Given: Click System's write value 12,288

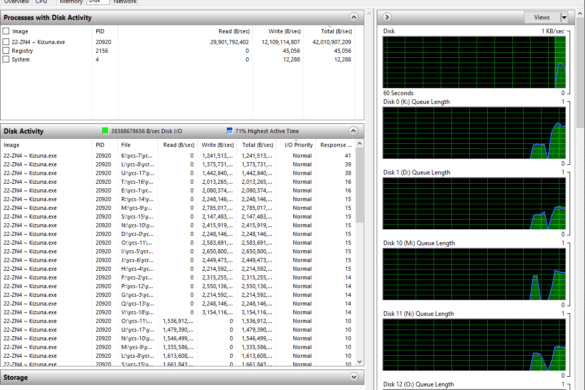Looking at the screenshot, I should click(x=291, y=60).
